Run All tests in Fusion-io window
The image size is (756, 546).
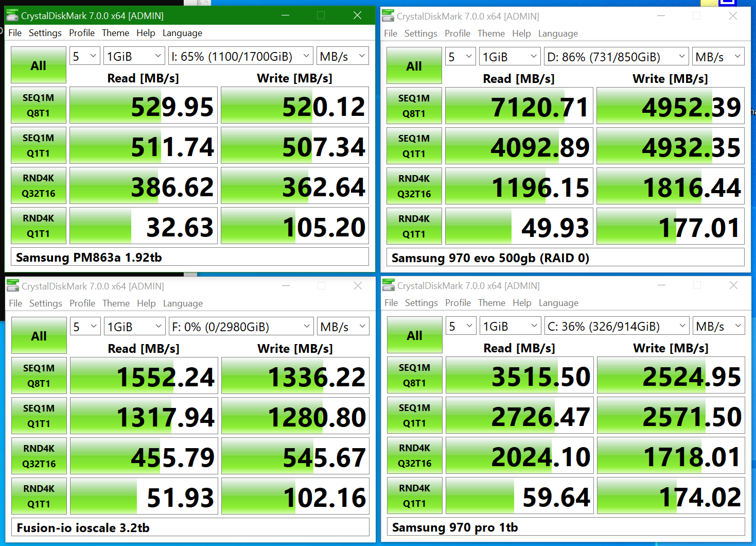[x=39, y=335]
